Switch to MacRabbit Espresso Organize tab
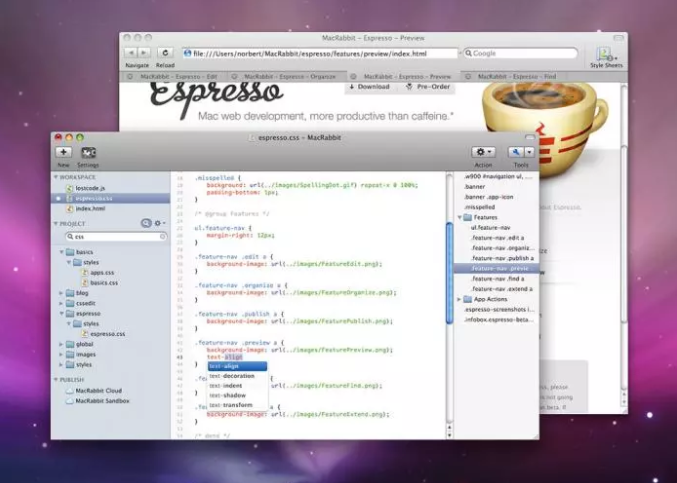 289,76
